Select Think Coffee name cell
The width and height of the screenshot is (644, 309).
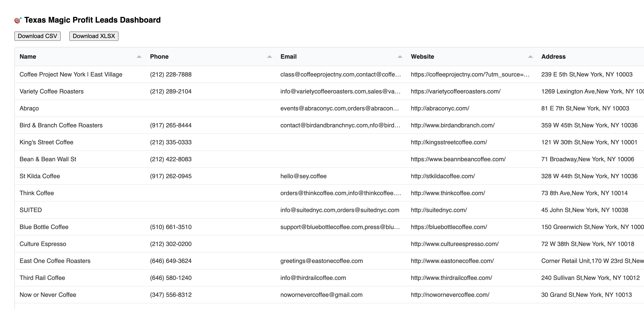pos(80,193)
